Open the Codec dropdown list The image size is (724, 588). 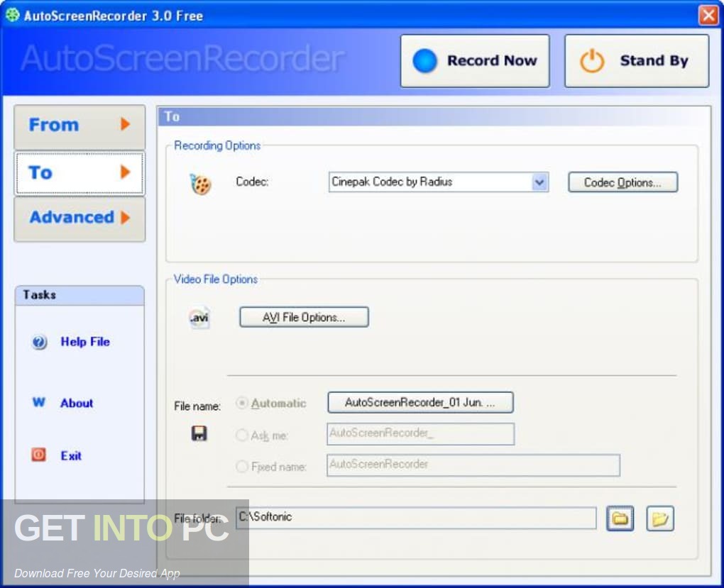click(539, 182)
